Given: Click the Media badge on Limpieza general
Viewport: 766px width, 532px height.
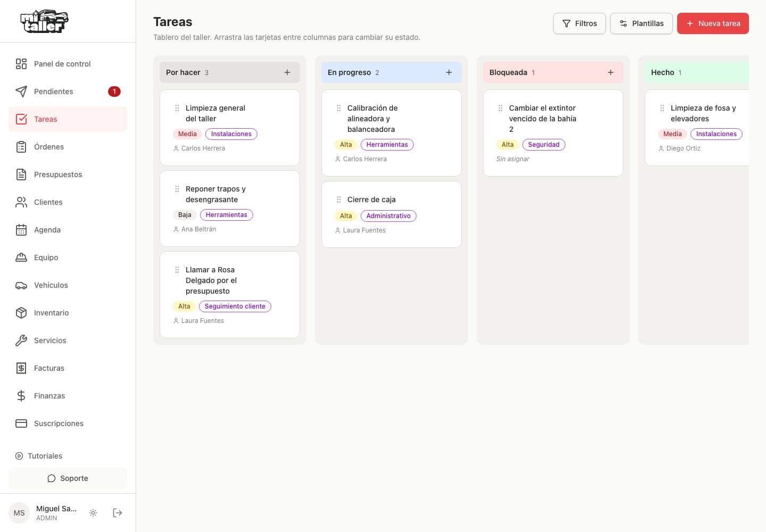Looking at the screenshot, I should tap(187, 134).
